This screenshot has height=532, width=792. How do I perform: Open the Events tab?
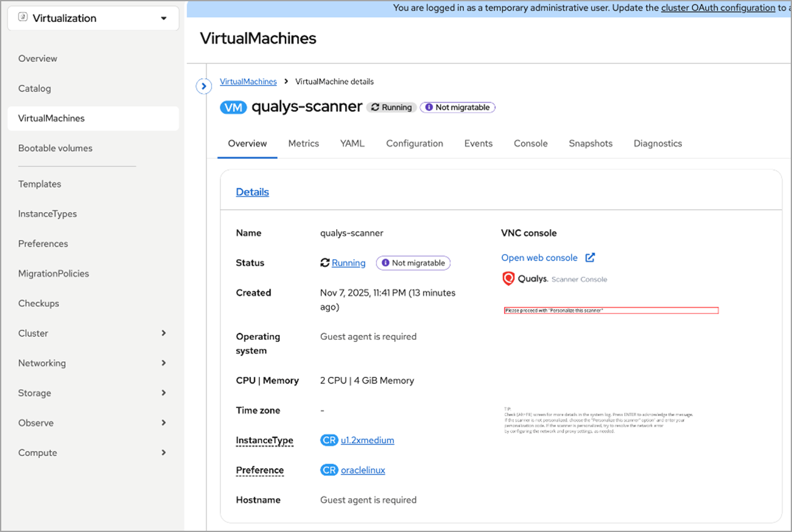click(x=478, y=143)
